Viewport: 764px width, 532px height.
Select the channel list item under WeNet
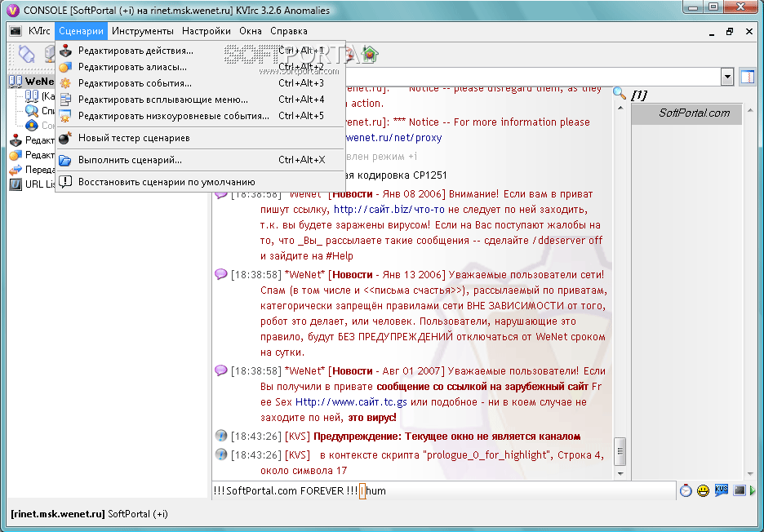tap(39, 96)
